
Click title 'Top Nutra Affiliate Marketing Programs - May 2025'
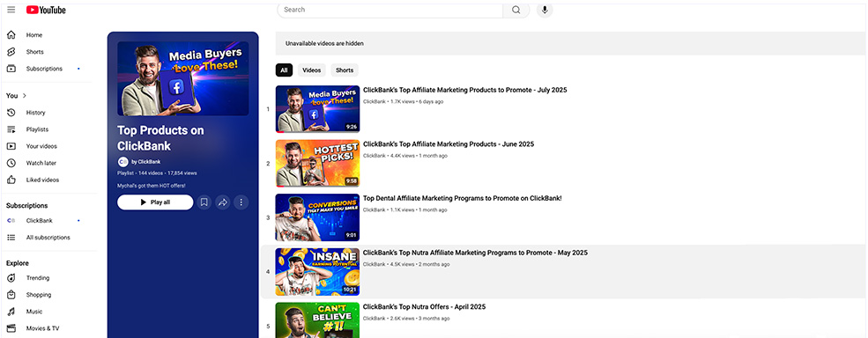pyautogui.click(x=476, y=253)
